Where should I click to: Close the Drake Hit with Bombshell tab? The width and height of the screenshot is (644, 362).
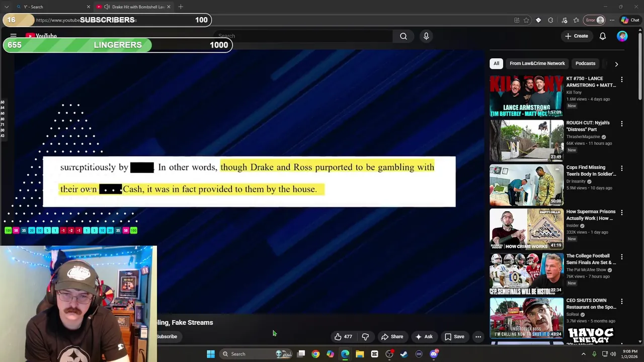(169, 7)
